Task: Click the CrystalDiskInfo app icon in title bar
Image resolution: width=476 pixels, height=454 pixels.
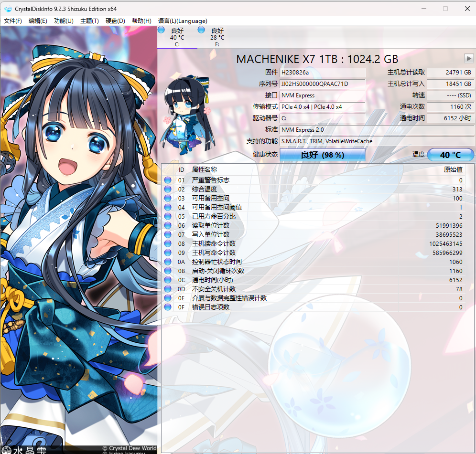Action: tap(8, 9)
